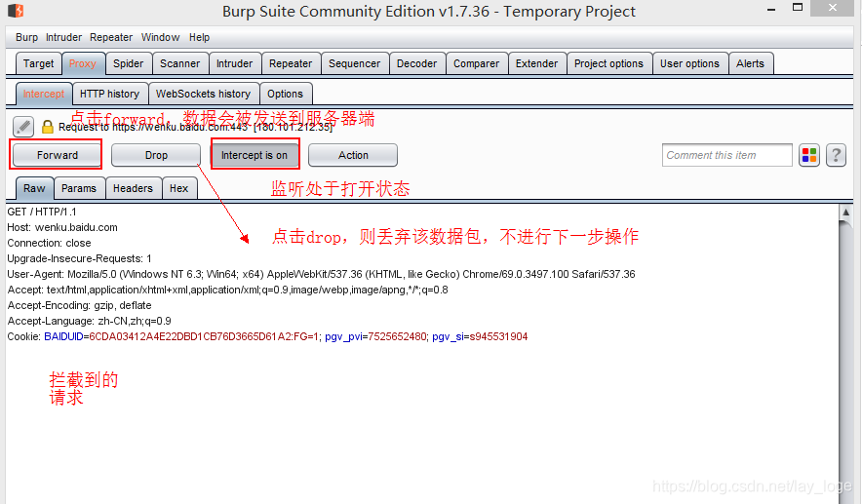Switch to the Headers view tab
862x504 pixels.
point(133,188)
